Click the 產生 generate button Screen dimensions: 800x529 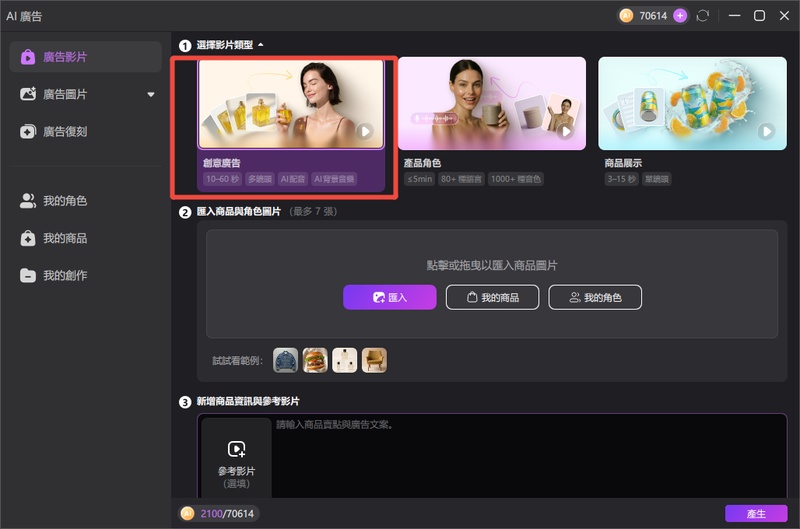pos(756,514)
